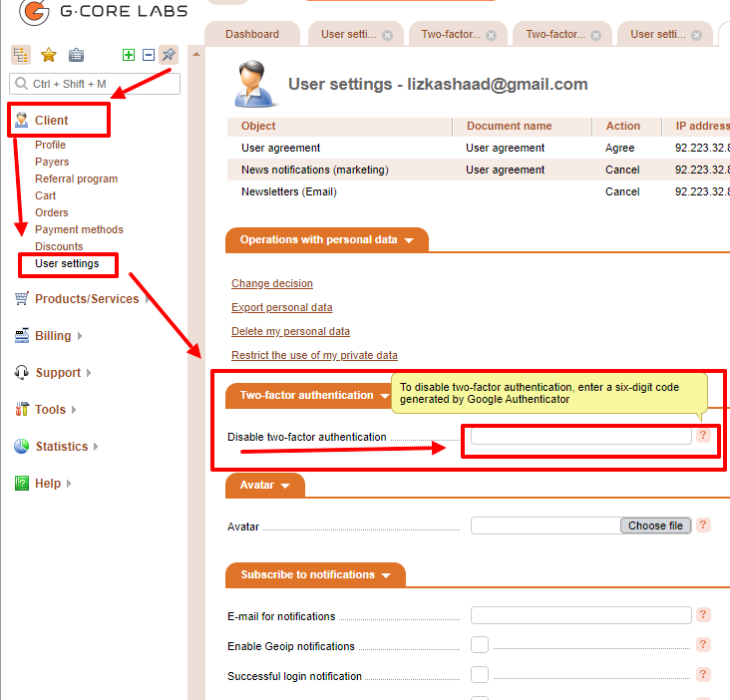Viewport: 730px width, 700px height.
Task: Open favorites star icon
Action: pyautogui.click(x=49, y=55)
